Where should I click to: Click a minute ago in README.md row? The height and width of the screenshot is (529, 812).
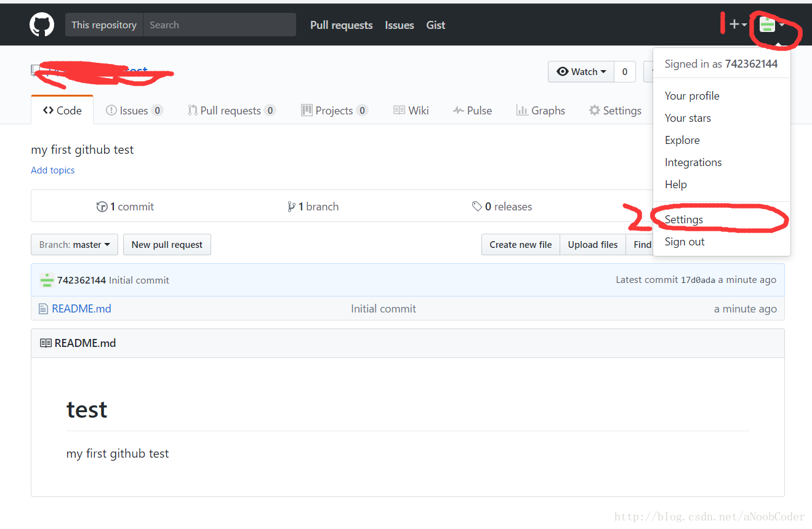point(746,309)
